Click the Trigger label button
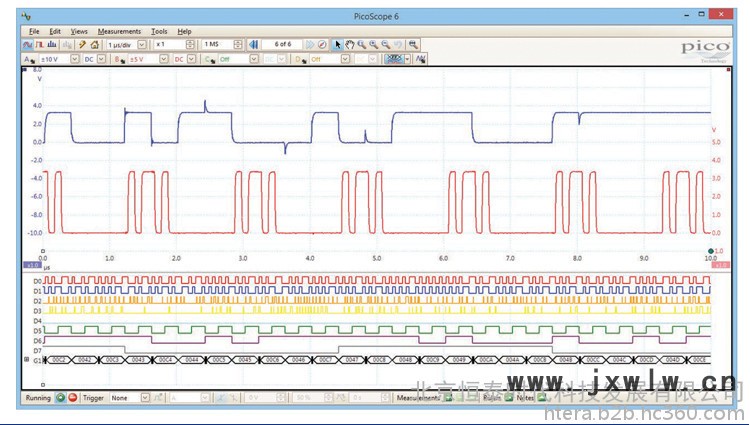750x425 pixels. (x=93, y=398)
